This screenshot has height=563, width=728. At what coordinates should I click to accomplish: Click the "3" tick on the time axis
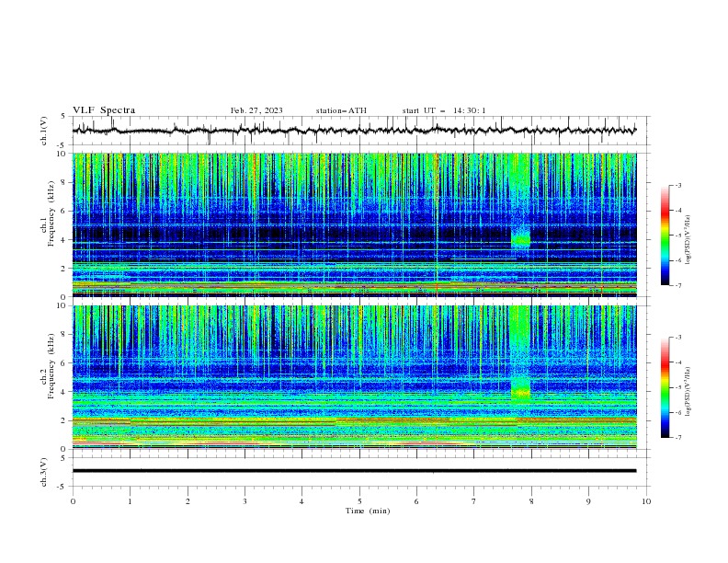coord(245,501)
